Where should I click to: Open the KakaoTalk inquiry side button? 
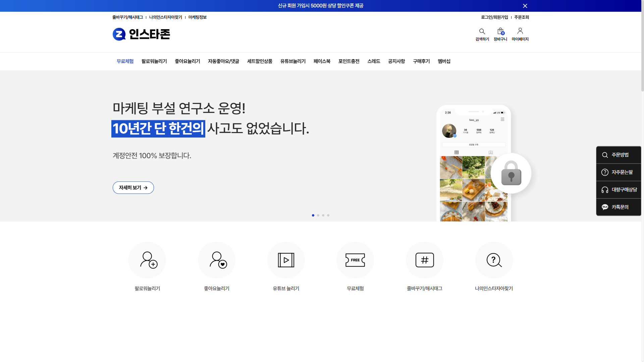pos(619,207)
